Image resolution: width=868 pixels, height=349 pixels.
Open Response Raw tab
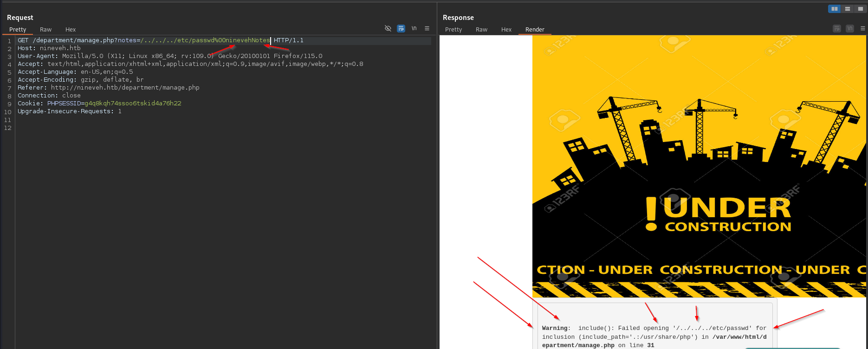click(481, 30)
